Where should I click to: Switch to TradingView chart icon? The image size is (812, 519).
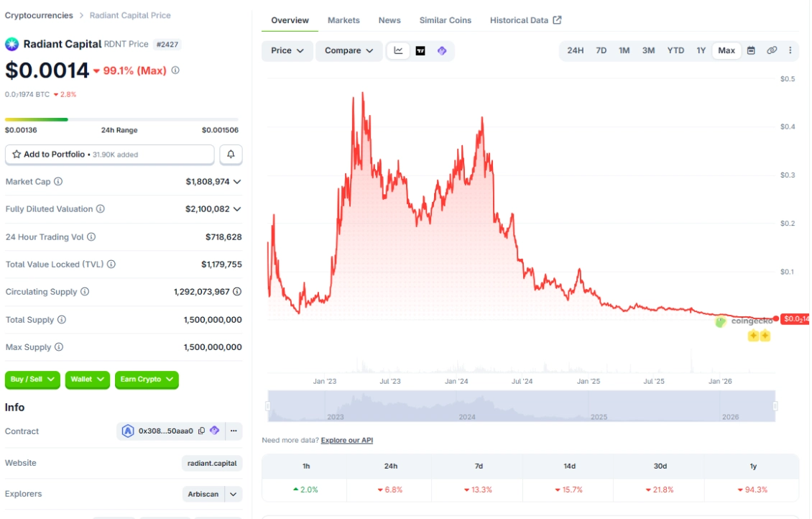coord(420,51)
